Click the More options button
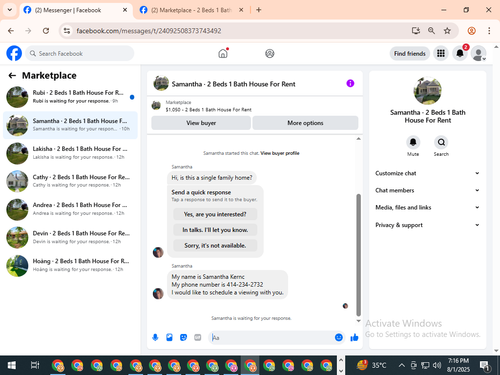The height and width of the screenshot is (375, 500). pos(305,123)
